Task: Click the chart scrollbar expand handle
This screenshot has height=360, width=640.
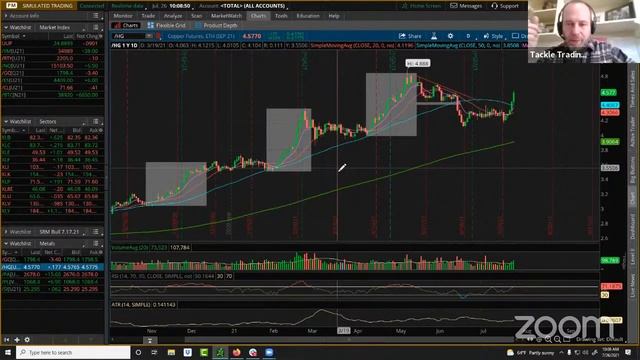Action: tap(150, 340)
